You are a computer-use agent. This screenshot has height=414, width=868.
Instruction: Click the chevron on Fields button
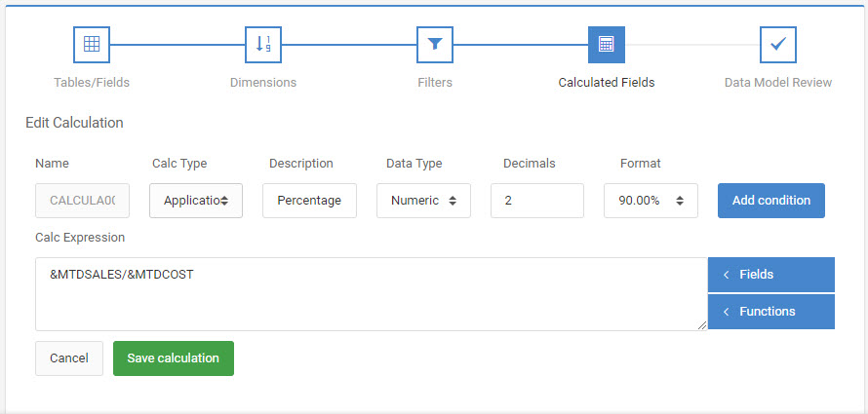726,275
